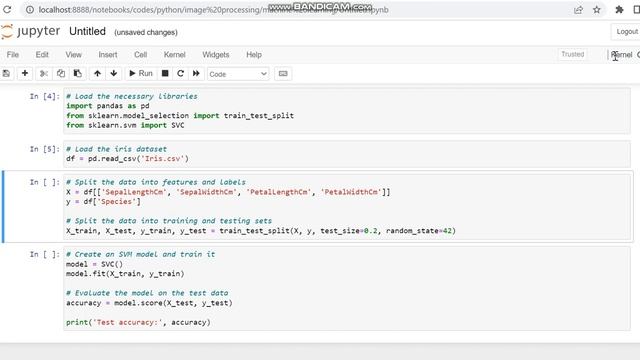
Task: Click the from sklearn.svm import SVC line
Action: point(125,125)
